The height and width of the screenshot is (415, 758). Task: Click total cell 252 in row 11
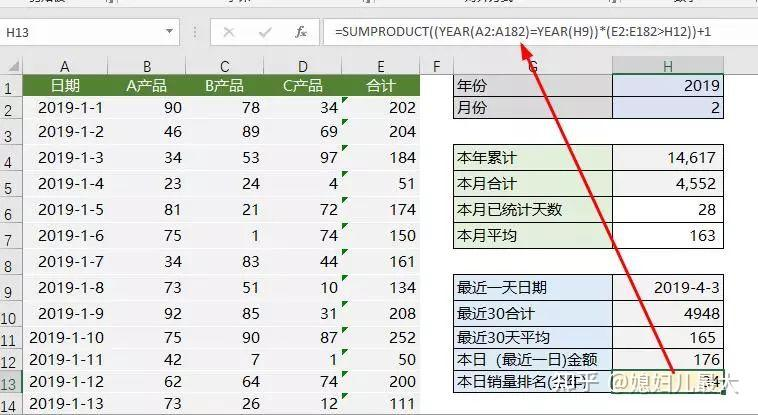pos(381,337)
